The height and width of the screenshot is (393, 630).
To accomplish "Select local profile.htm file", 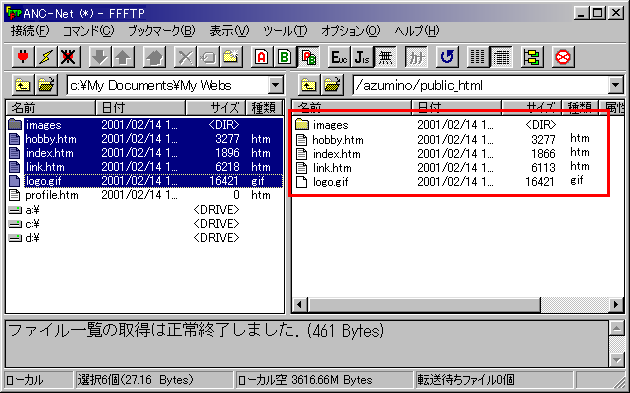I will 145,195.
